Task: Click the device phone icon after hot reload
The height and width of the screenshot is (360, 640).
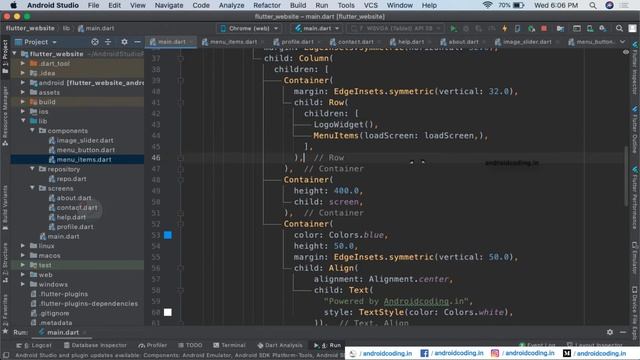Action: pos(518,29)
